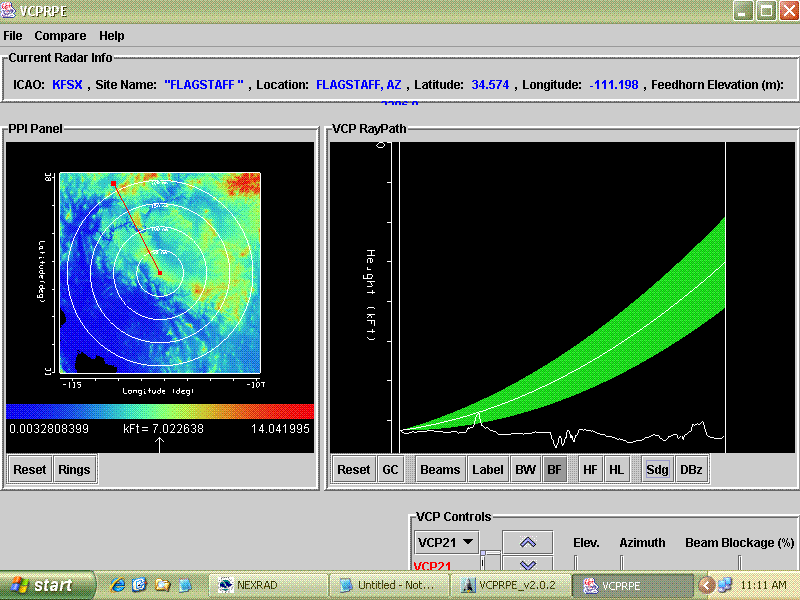Toggle the BW beam width button
Screen dimensions: 800x600
525,469
